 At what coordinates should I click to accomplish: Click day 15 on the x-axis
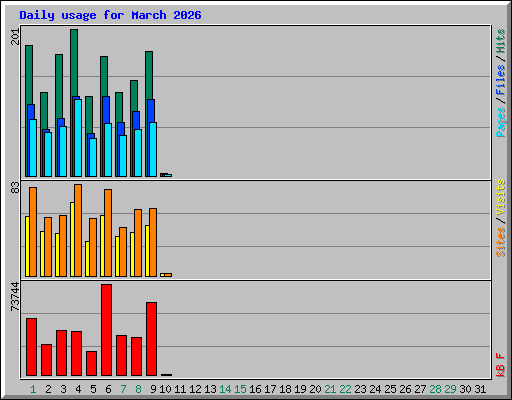point(240,389)
